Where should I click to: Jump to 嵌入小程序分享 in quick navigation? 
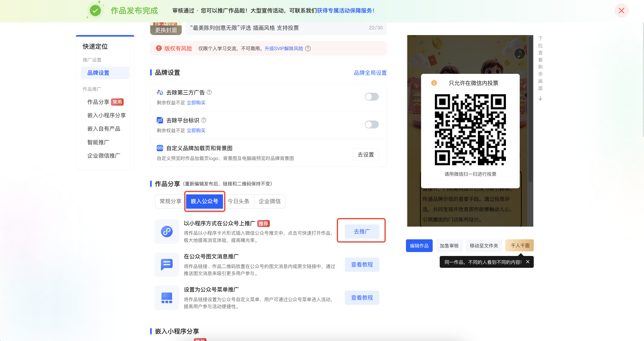click(x=107, y=115)
